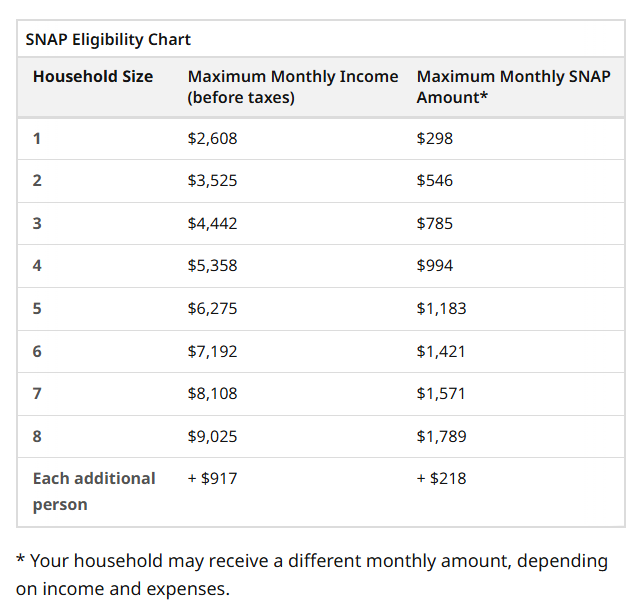Click the Maximum Monthly SNAP Amount header
The height and width of the screenshot is (605, 641).
513,87
